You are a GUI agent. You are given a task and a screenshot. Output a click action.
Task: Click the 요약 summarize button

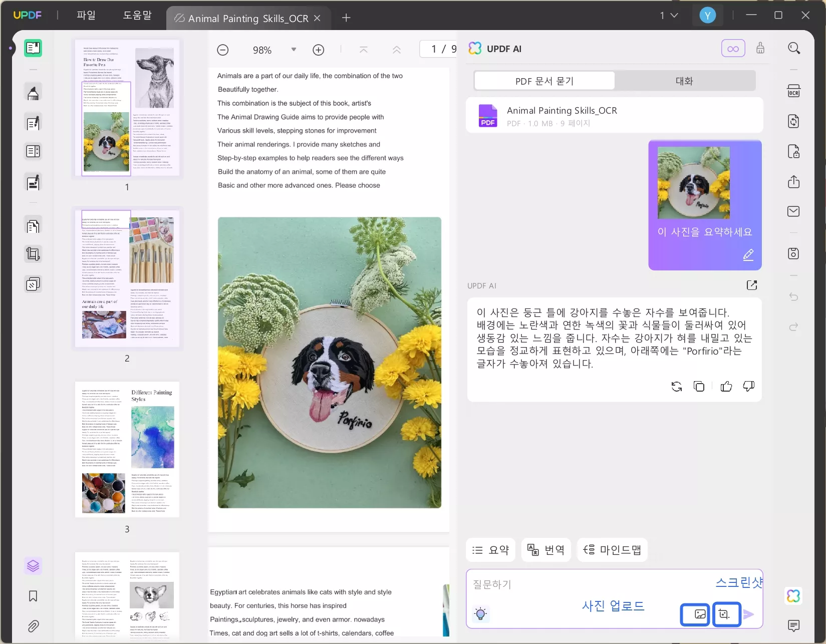491,550
